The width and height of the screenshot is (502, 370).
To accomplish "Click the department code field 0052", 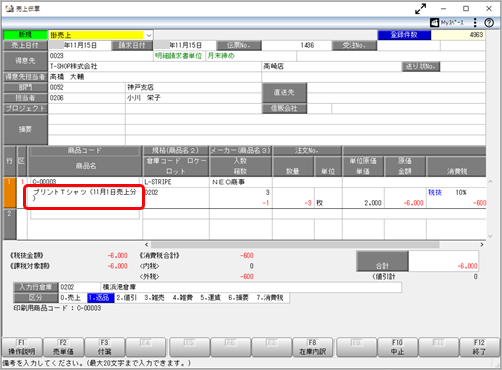I will (x=87, y=87).
